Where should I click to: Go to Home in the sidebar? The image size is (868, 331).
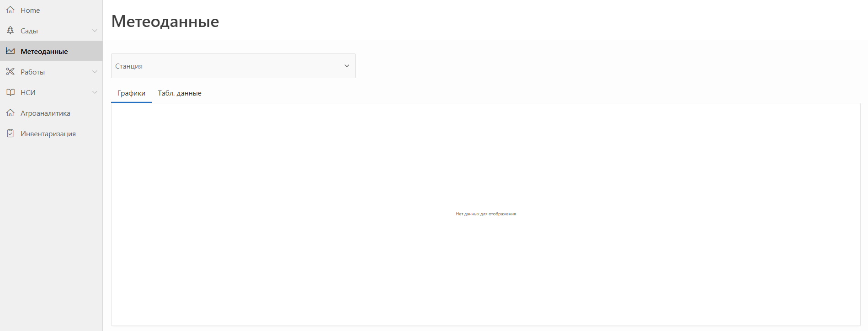click(x=51, y=10)
